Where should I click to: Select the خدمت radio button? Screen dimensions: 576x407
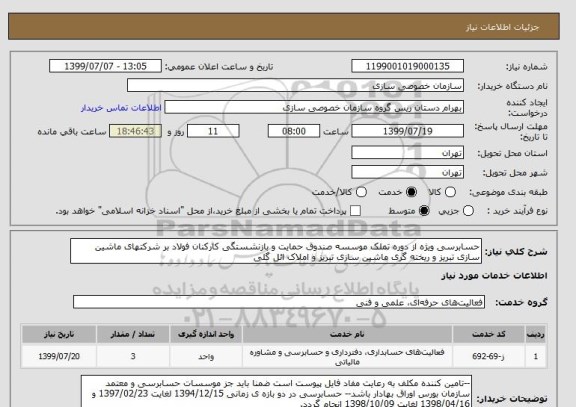(411, 192)
